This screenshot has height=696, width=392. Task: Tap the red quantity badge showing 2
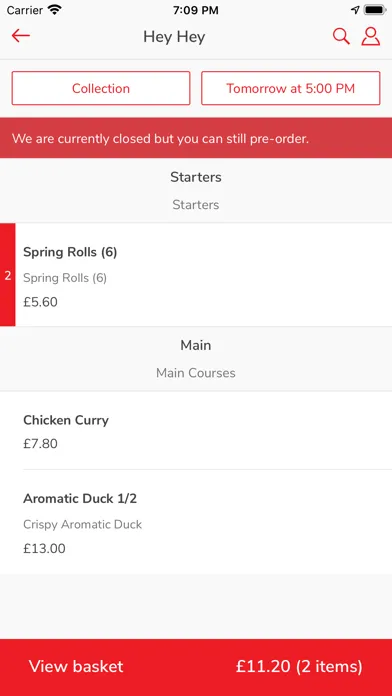(8, 275)
